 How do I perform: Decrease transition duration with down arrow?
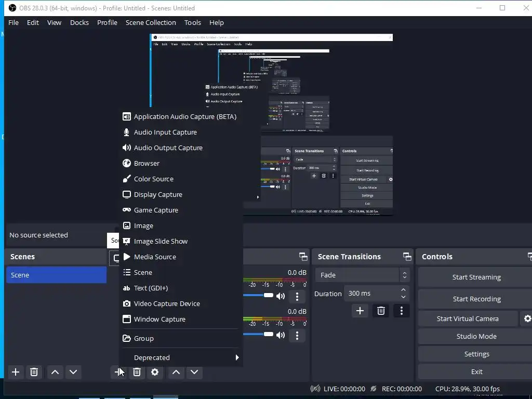click(403, 297)
